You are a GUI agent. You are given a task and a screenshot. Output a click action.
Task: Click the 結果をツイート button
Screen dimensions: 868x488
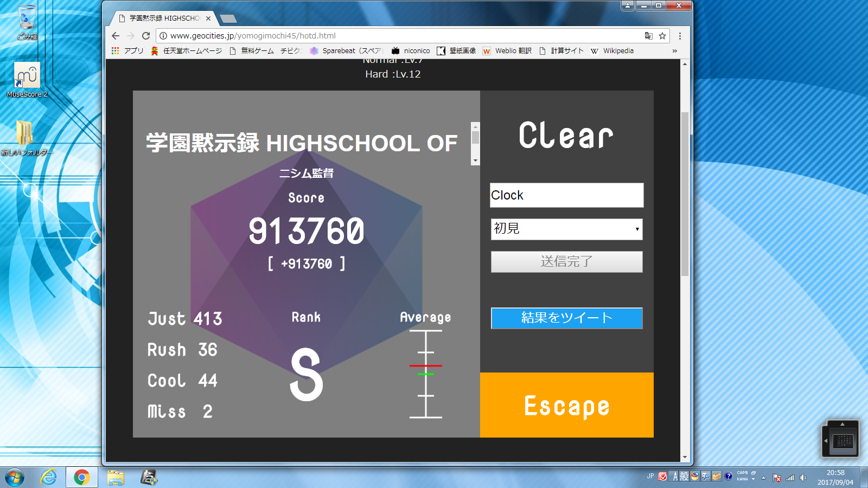566,318
